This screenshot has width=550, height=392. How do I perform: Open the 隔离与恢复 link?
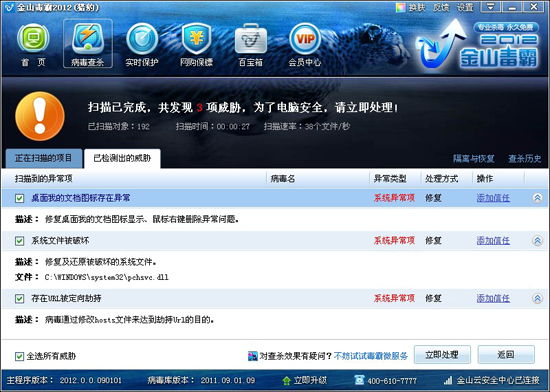click(474, 159)
